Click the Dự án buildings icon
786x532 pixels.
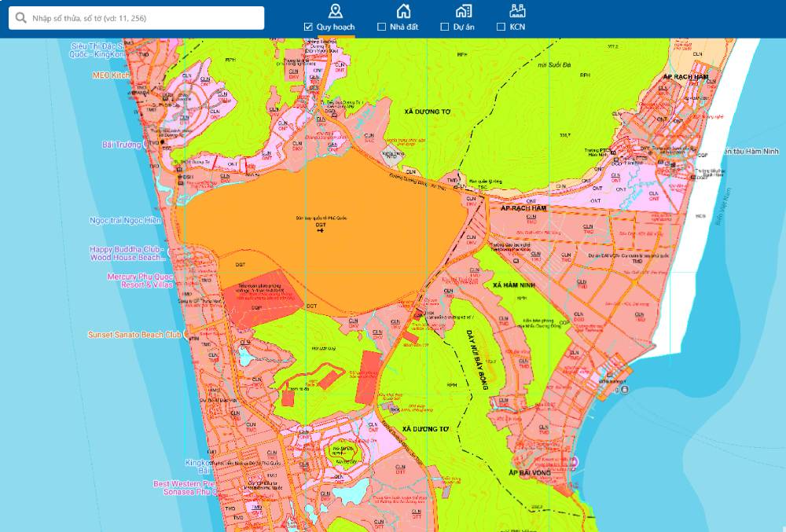tap(464, 10)
